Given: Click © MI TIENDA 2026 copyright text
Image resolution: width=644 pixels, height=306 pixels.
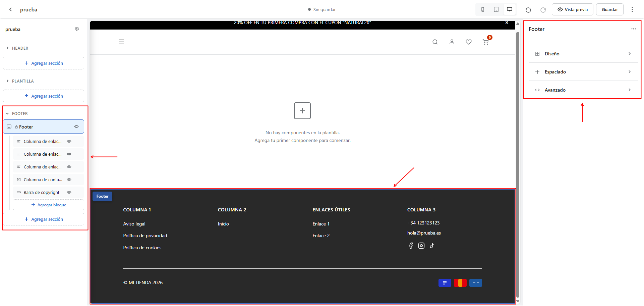Looking at the screenshot, I should tap(143, 283).
